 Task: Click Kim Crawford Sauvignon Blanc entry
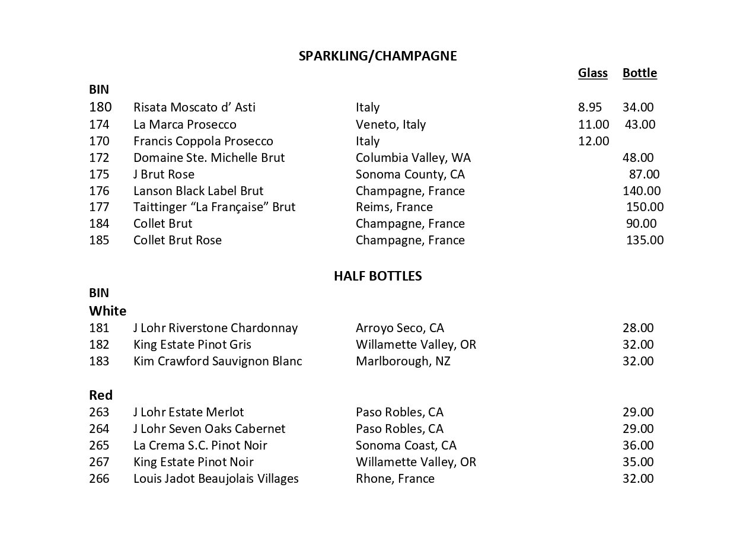[218, 361]
